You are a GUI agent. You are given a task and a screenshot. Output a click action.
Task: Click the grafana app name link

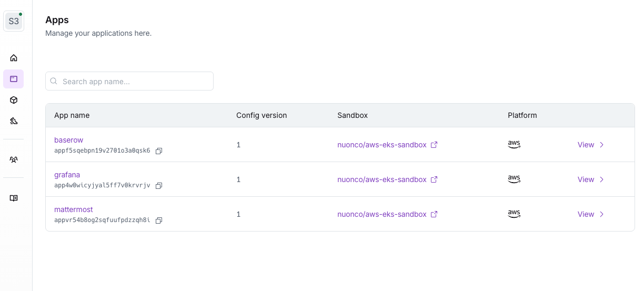tap(67, 175)
